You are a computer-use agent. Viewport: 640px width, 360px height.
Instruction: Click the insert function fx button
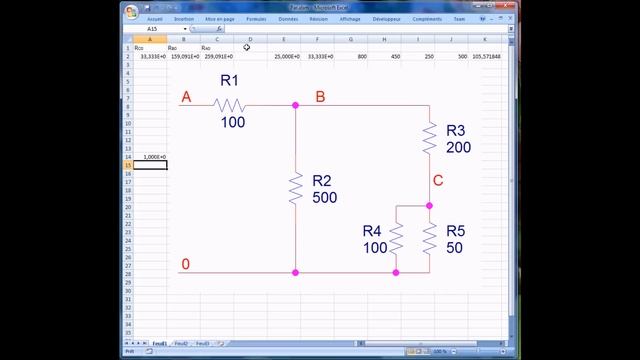219,29
